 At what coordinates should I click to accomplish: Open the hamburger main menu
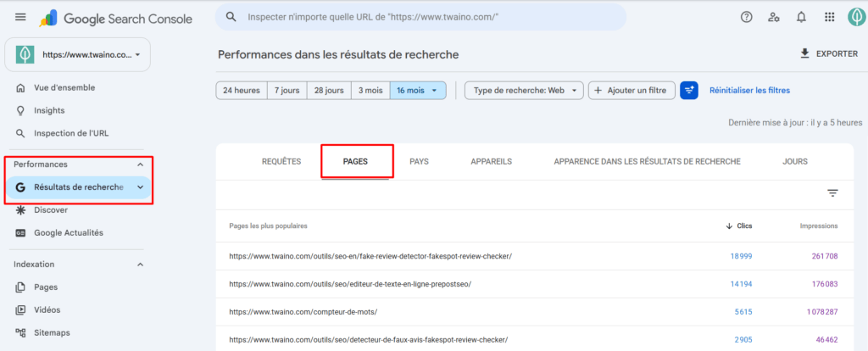coord(20,17)
